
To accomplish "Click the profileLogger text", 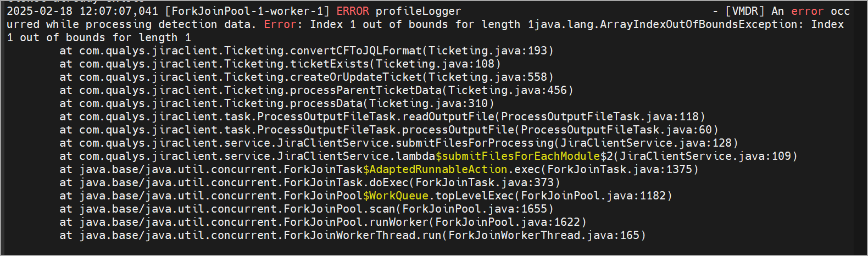I will pos(419,11).
